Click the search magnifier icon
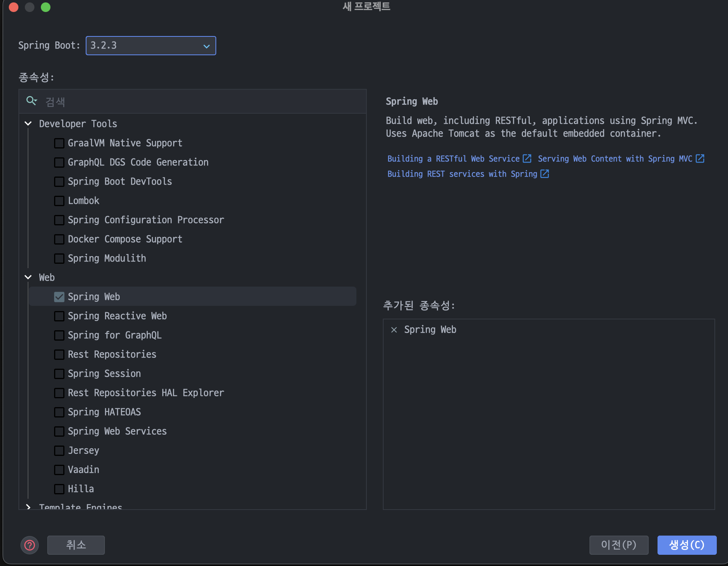Image resolution: width=728 pixels, height=566 pixels. click(32, 101)
